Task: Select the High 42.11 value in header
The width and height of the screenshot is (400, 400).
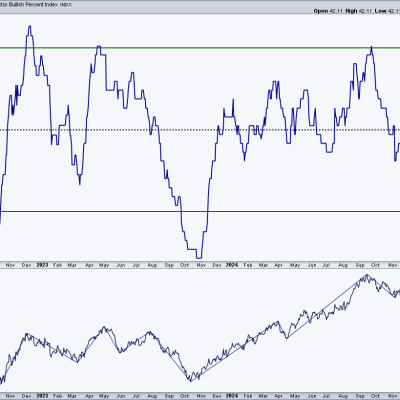Action: pos(358,11)
